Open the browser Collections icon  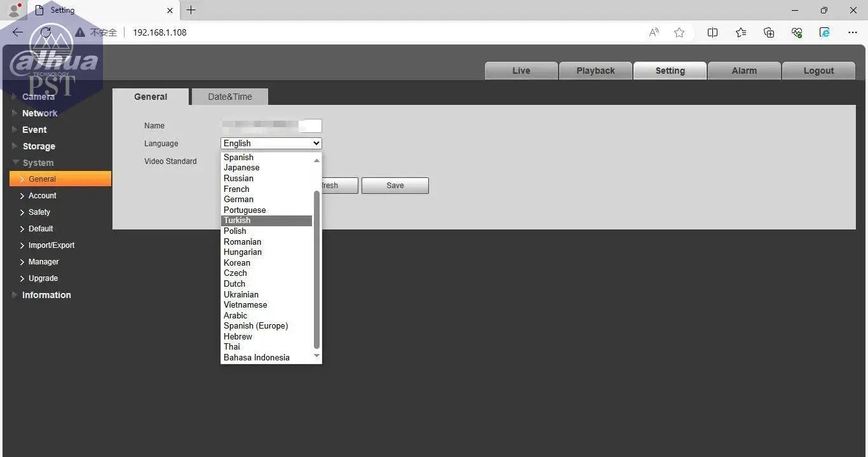769,32
